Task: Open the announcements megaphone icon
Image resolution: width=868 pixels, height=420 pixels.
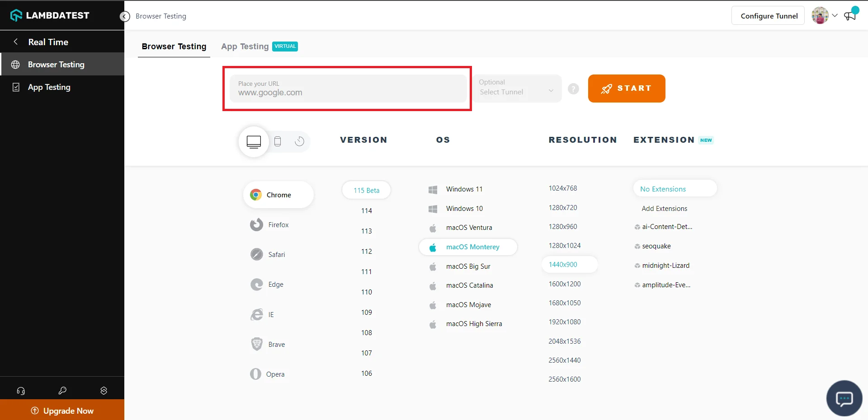Action: 850,15
